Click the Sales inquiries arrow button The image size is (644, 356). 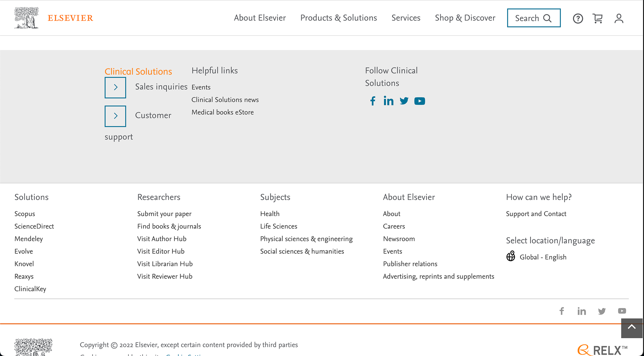pyautogui.click(x=115, y=88)
